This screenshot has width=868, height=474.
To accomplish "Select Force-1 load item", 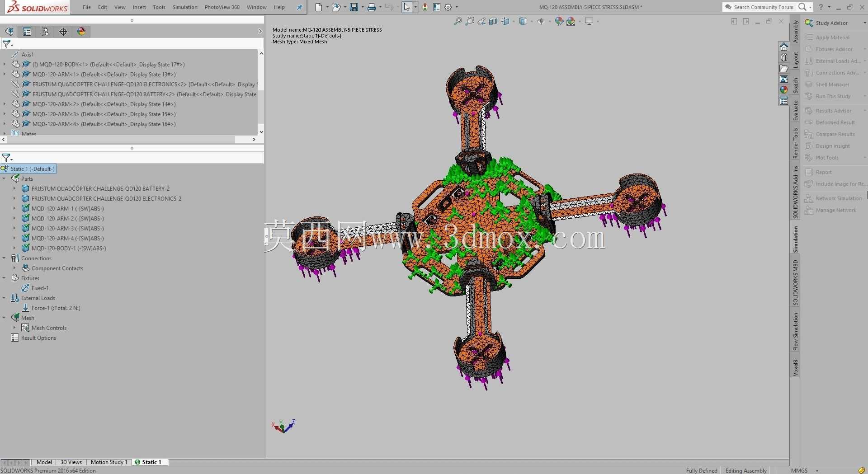I will [56, 308].
